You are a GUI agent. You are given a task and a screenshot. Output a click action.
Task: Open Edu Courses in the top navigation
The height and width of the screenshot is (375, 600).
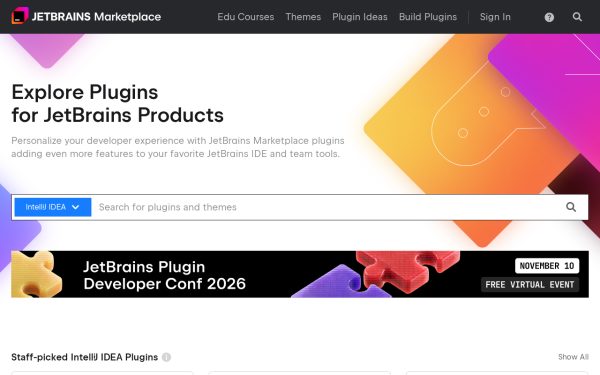pyautogui.click(x=246, y=17)
